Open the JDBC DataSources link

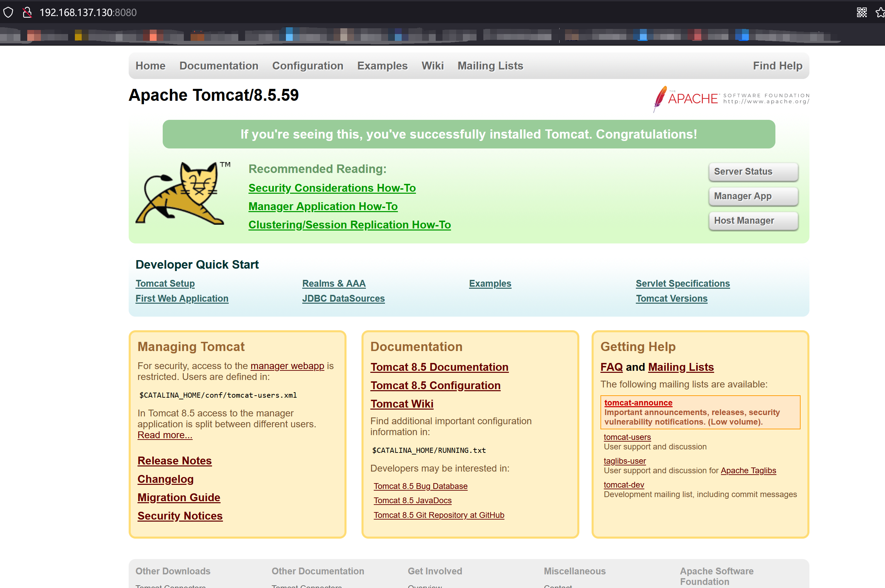coord(343,299)
